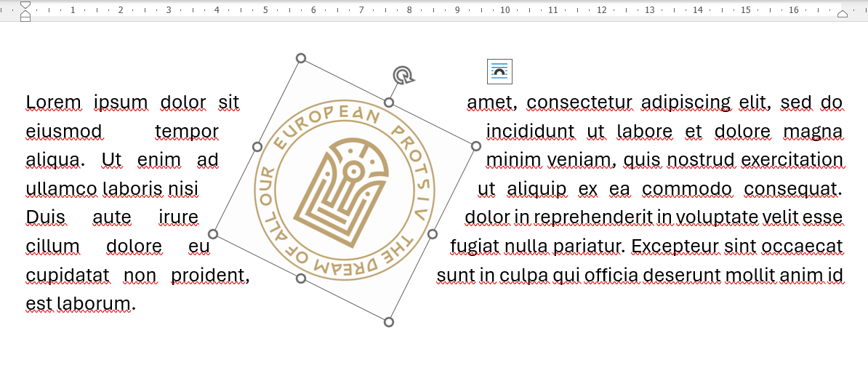
Task: Click the word 'commodo'
Action: (x=687, y=189)
